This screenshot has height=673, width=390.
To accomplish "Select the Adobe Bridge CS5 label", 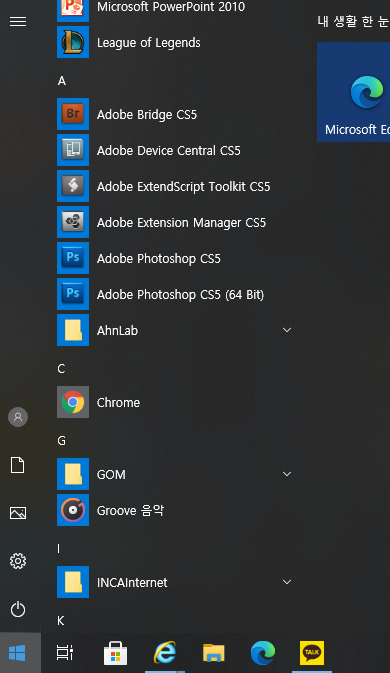I will click(147, 115).
